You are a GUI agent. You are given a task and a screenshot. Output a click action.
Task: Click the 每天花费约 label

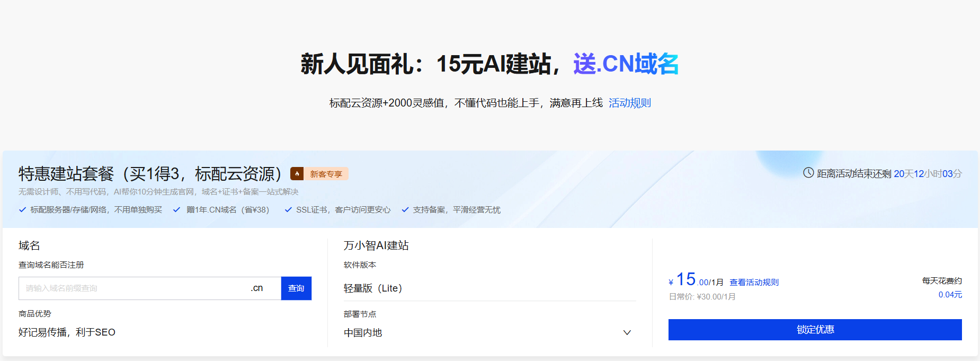(x=942, y=281)
